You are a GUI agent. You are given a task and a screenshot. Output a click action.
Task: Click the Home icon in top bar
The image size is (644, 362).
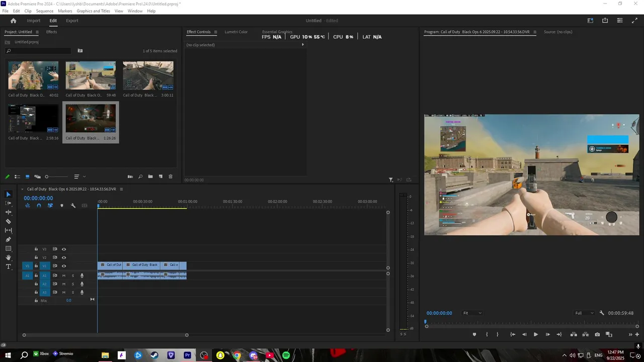coord(14,21)
